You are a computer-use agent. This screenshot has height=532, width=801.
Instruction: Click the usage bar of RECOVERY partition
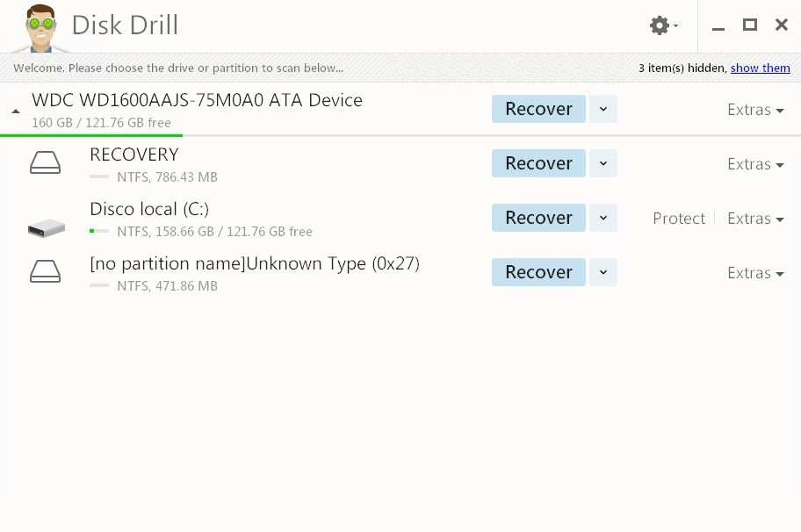click(x=99, y=176)
